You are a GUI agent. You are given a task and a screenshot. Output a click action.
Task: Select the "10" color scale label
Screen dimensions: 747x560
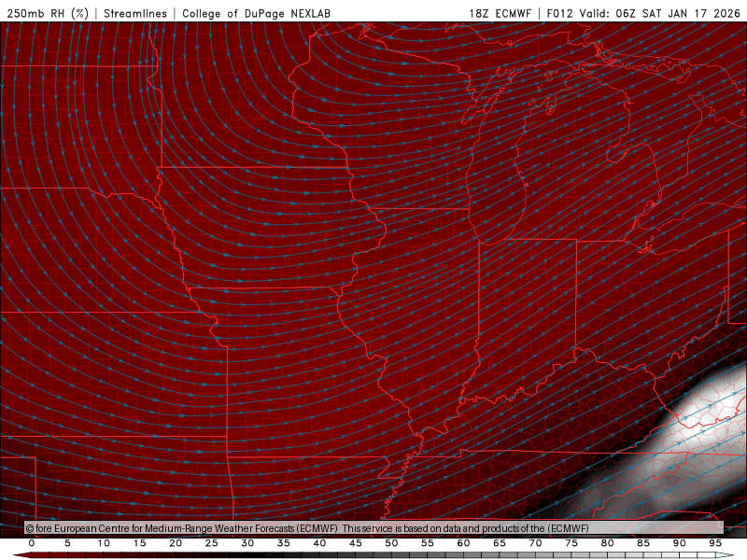[104, 543]
